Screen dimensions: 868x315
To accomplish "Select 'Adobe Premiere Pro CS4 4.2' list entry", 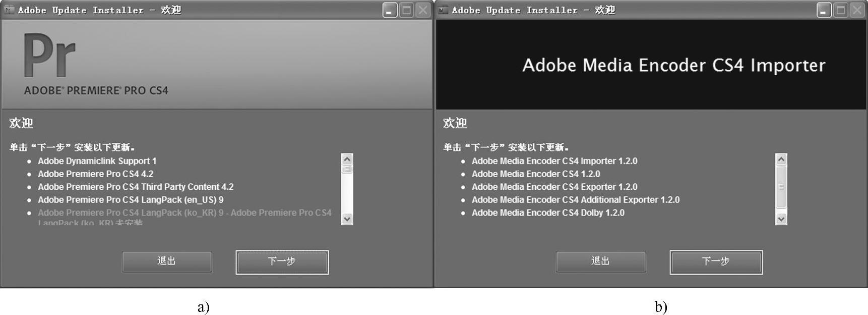I will tap(95, 174).
